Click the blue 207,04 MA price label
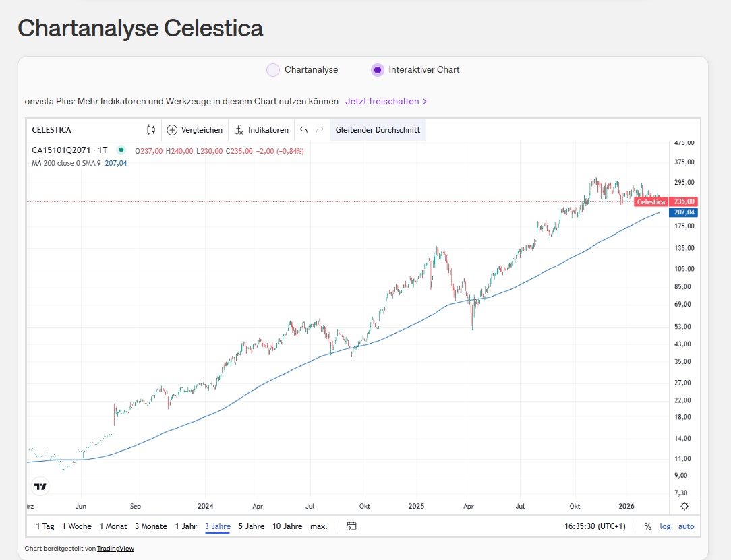Image resolution: width=731 pixels, height=560 pixels. (x=684, y=212)
